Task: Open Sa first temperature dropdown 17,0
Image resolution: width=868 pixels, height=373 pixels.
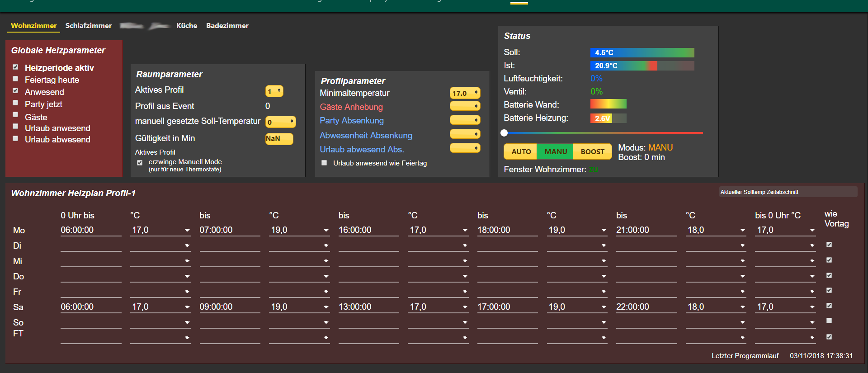Action: pyautogui.click(x=160, y=307)
